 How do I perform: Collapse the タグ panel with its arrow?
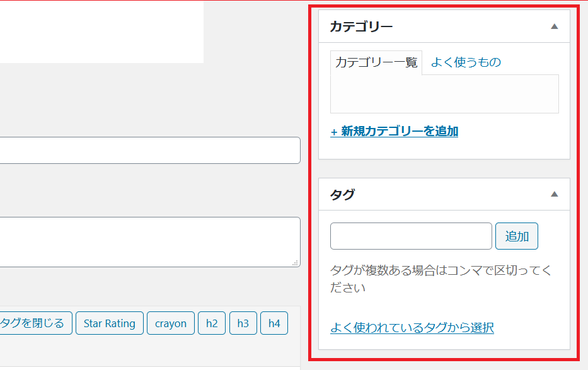pyautogui.click(x=554, y=194)
